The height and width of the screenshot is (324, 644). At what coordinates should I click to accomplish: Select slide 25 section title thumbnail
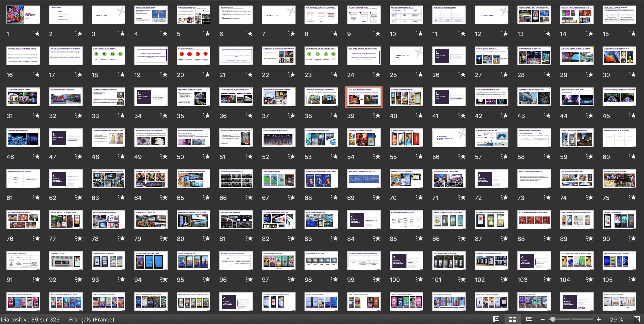pos(406,56)
